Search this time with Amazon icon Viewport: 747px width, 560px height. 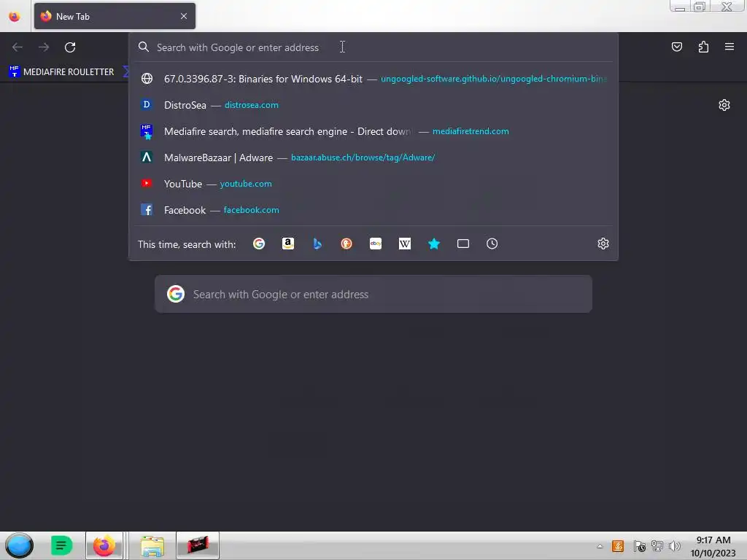point(287,244)
